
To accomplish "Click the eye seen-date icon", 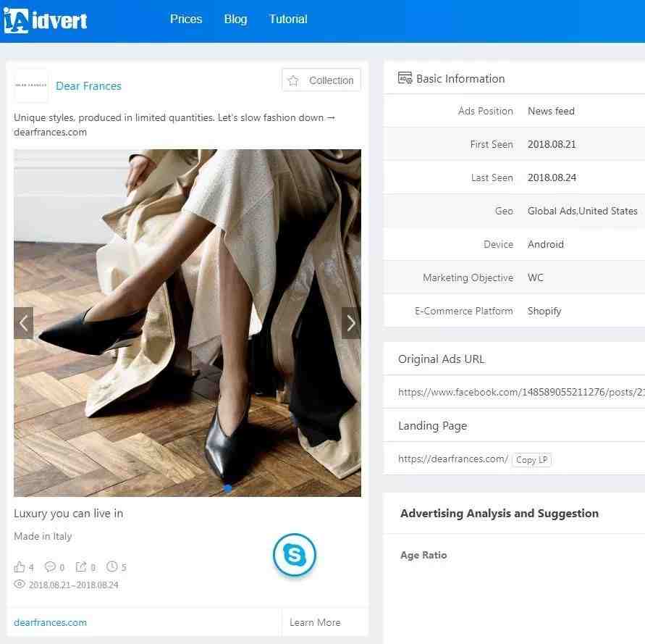I will [20, 585].
